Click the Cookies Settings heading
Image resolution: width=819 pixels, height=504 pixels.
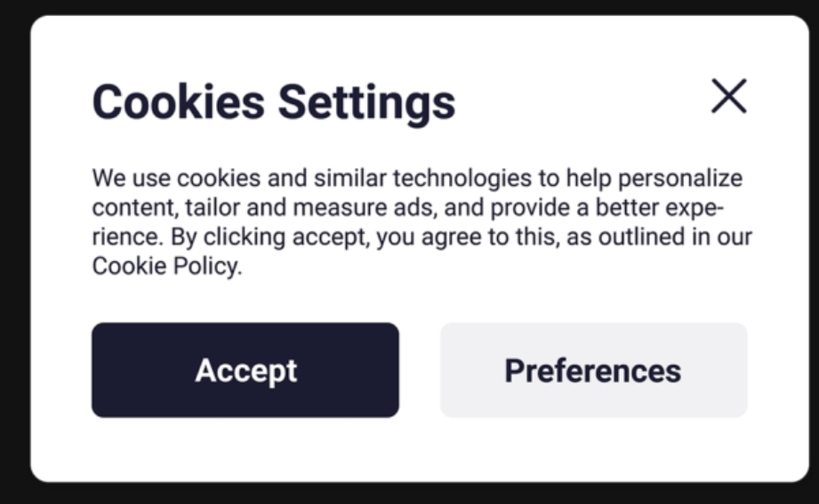(274, 101)
